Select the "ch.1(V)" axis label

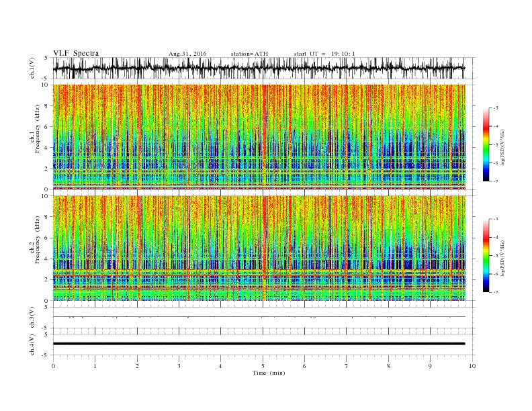point(32,68)
